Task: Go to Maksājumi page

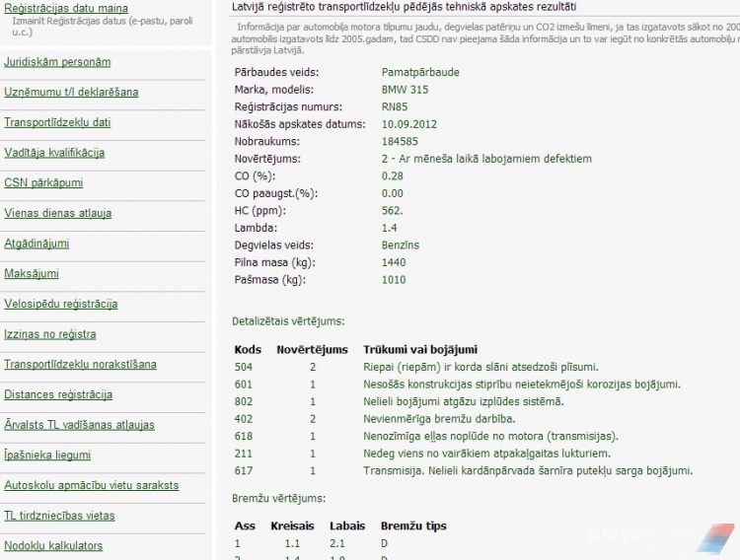Action: (32, 274)
